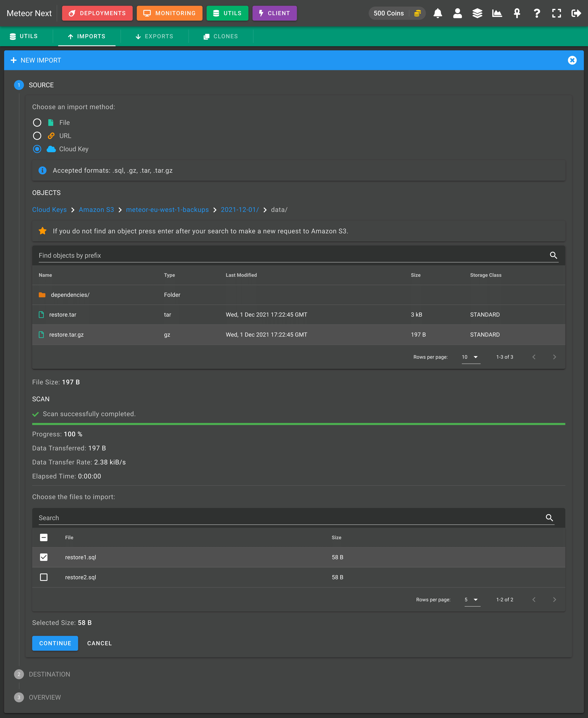Click the Utils sub-navigation tab

24,36
